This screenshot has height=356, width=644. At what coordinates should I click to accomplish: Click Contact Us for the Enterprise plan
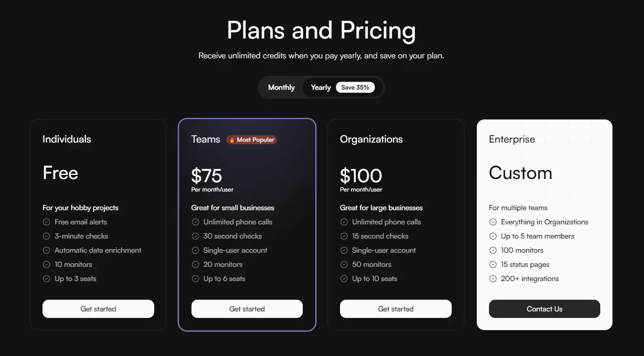point(544,309)
